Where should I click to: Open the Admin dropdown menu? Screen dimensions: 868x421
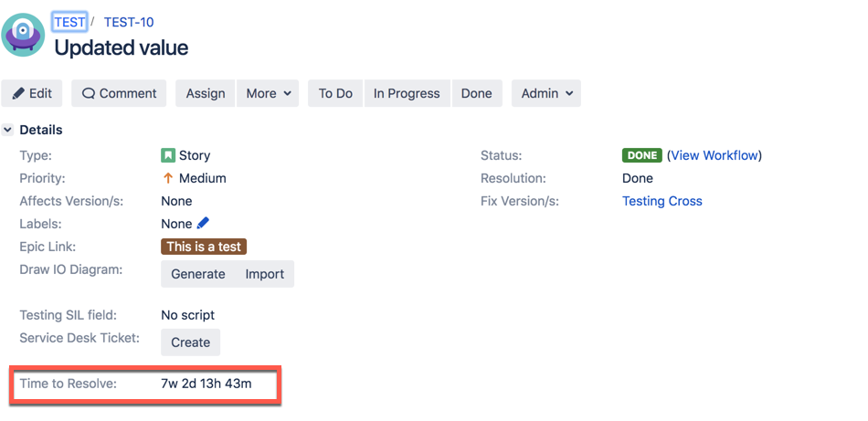tap(546, 93)
